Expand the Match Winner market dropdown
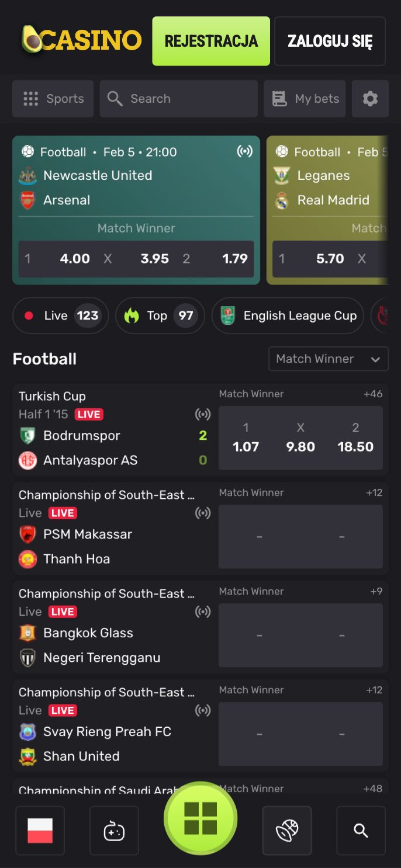 328,359
